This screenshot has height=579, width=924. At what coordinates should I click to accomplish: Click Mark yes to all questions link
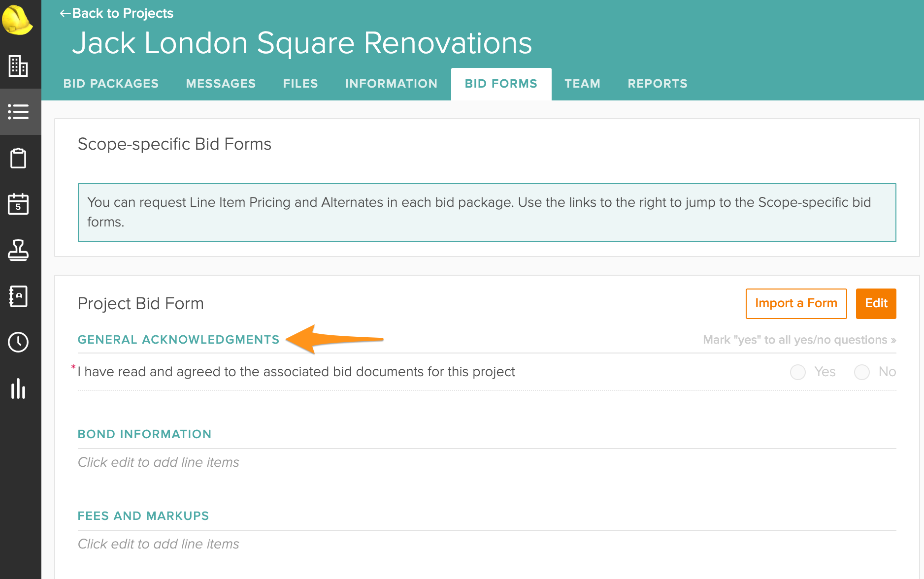pos(799,340)
